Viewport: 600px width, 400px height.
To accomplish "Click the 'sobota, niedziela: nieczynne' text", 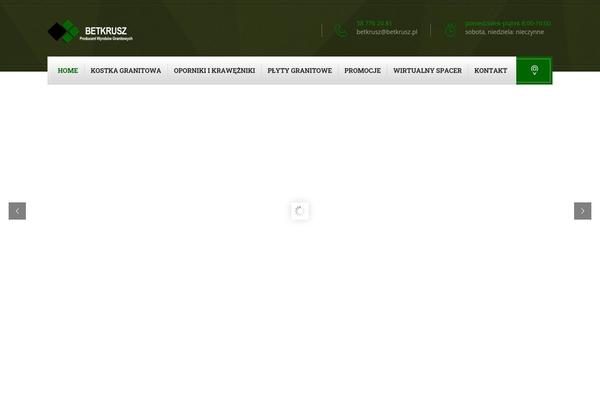I will 504,32.
